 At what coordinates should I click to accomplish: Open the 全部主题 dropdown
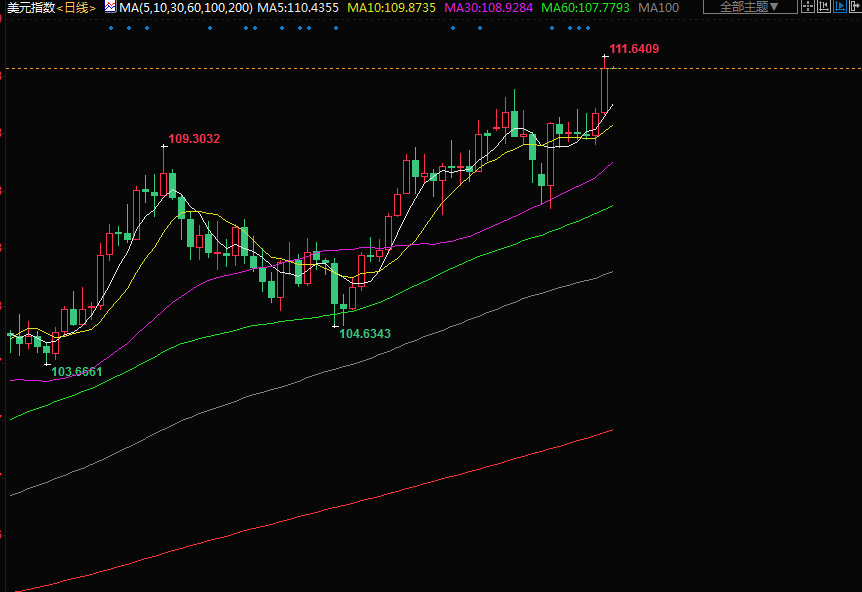click(x=749, y=7)
